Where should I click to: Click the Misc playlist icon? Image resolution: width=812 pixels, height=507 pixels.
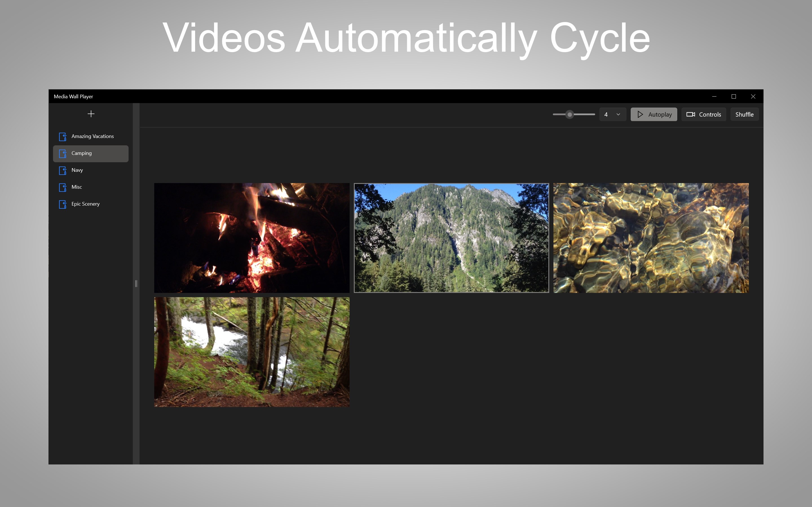63,187
